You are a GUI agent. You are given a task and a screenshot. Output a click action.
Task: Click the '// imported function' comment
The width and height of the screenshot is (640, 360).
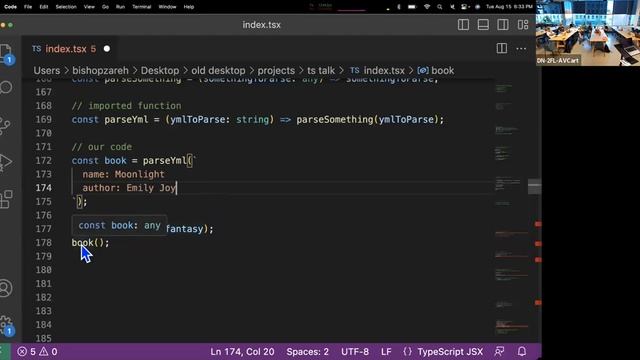[127, 106]
